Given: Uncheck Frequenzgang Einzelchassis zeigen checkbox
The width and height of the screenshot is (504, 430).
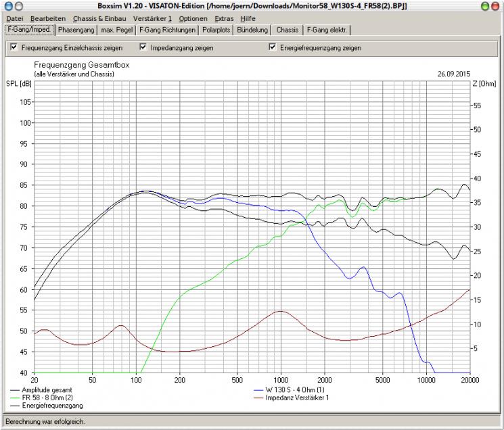Looking at the screenshot, I should [x=14, y=47].
